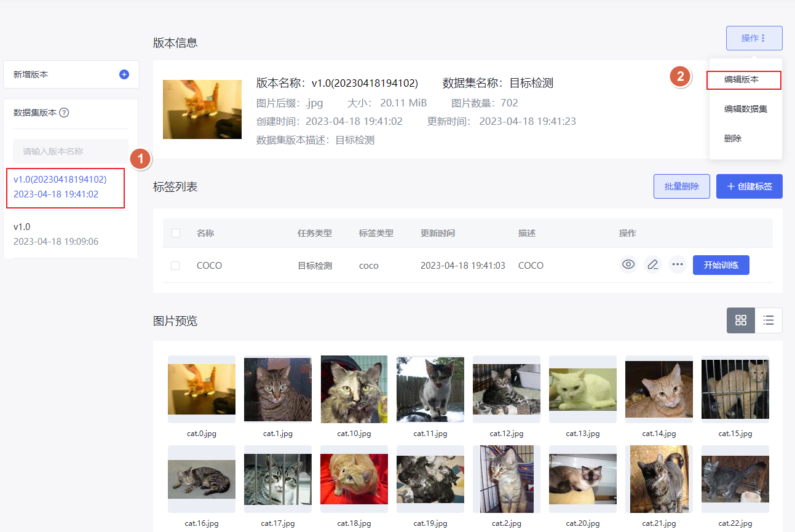Screen dimensions: 795x532
Task: Open the 操作 dropdown button
Action: click(754, 38)
